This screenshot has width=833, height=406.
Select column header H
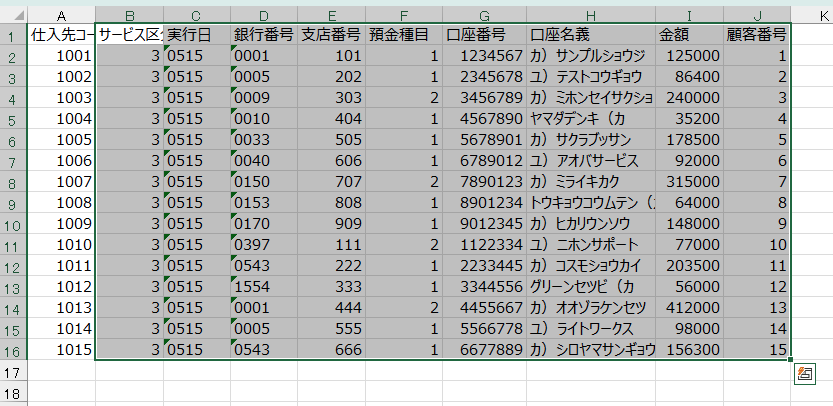tap(591, 14)
